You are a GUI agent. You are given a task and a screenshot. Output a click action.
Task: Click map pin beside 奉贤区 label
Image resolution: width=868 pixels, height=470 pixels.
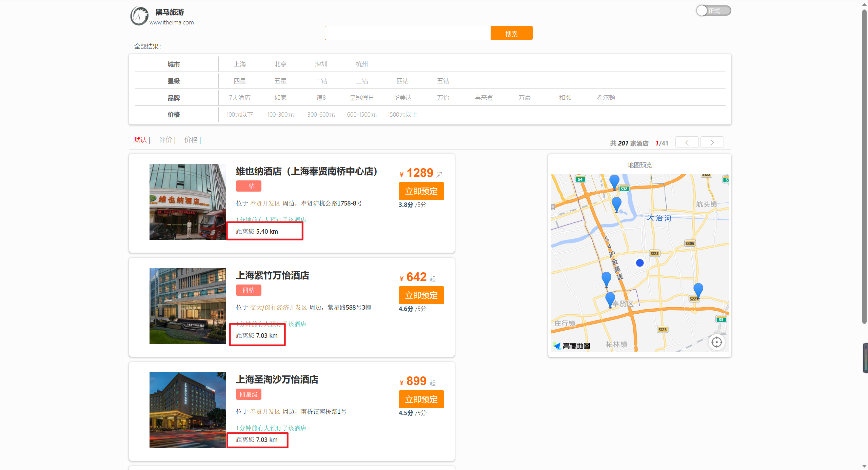coord(610,300)
